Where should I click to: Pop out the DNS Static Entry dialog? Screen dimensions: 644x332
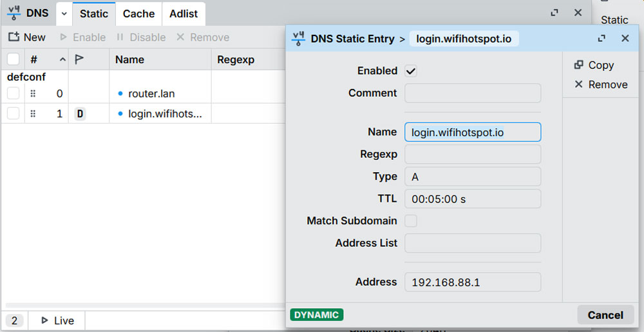pyautogui.click(x=601, y=39)
